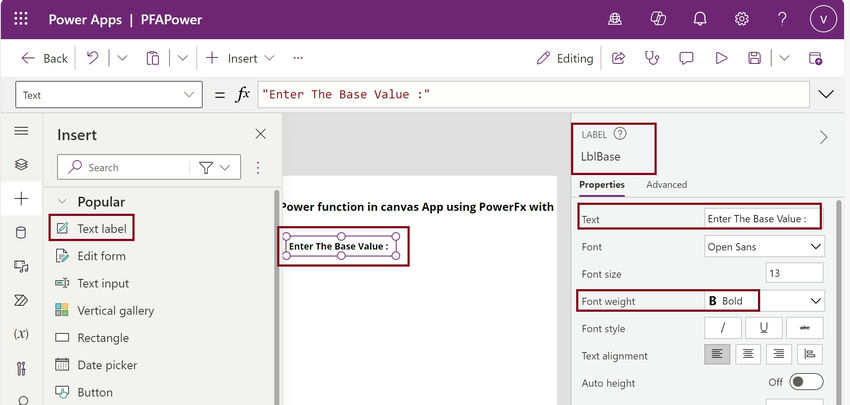This screenshot has width=850, height=405.
Task: Open the Power Automate icon in sidebar
Action: (x=21, y=300)
